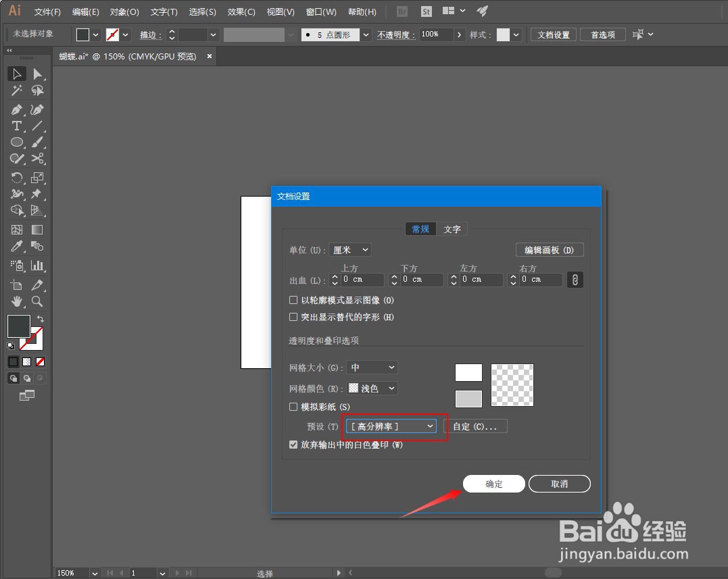Toggle bleed link chain icon
Screen dimensions: 728x579
point(575,280)
